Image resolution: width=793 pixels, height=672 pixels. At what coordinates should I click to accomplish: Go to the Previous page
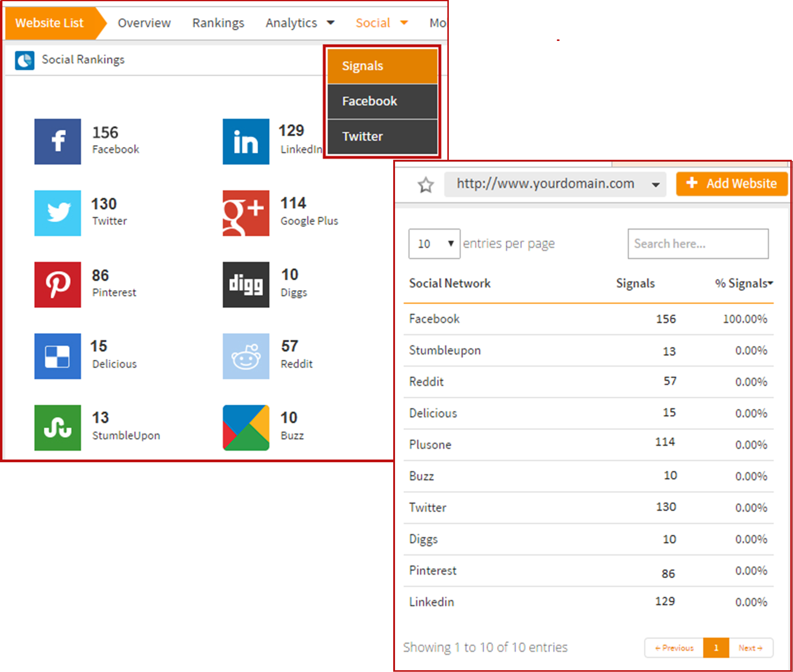click(x=674, y=648)
